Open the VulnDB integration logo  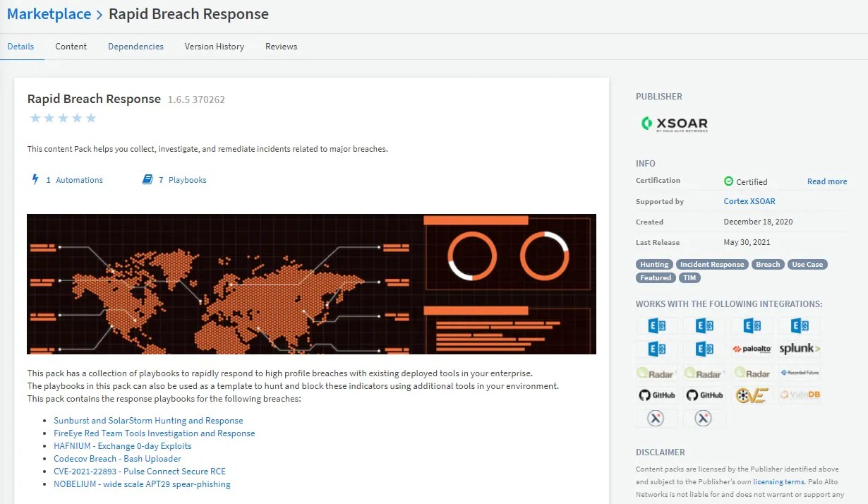click(x=800, y=395)
